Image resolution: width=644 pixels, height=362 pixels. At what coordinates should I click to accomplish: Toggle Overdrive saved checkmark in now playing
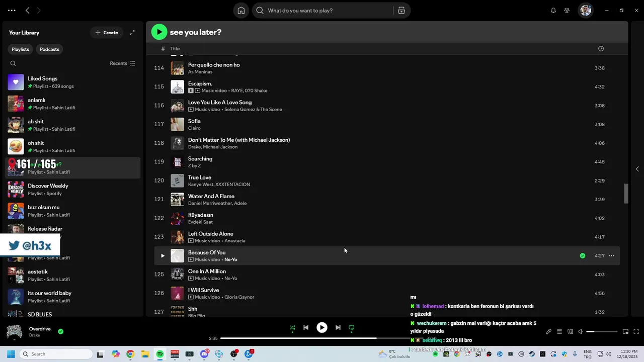pos(60,332)
